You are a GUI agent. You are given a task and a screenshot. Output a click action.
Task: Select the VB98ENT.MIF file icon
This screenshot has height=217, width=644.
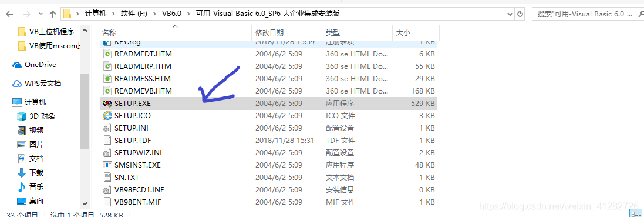tap(107, 202)
